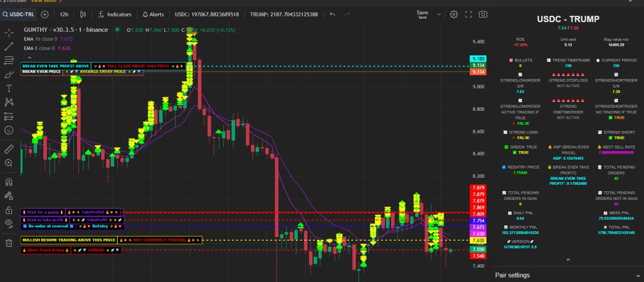Select the crosshair cursor tool
The height and width of the screenshot is (282, 644).
9,33
